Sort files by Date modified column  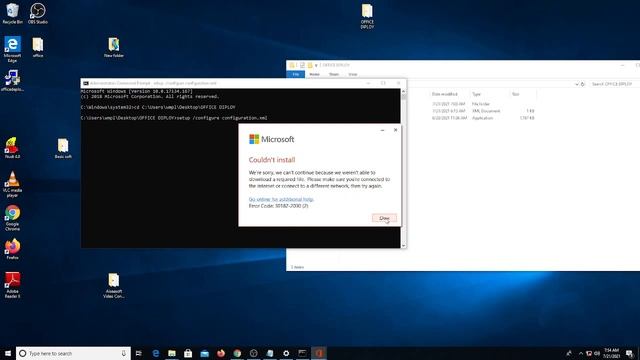pos(444,94)
